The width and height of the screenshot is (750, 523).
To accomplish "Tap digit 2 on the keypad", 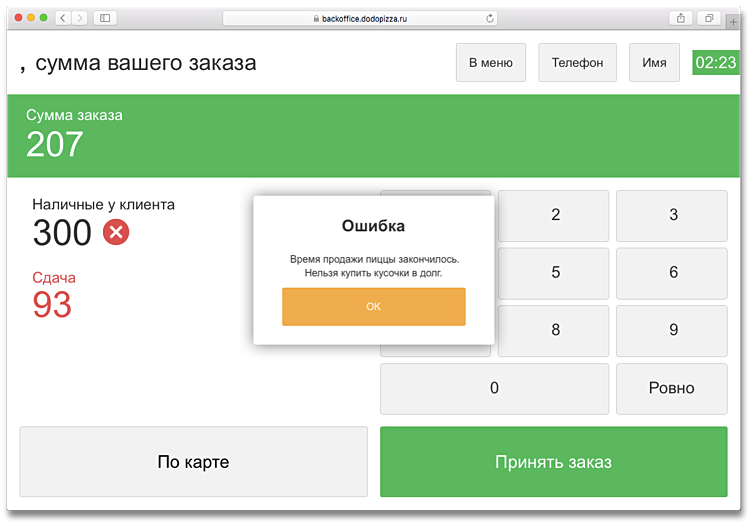I will pos(553,216).
